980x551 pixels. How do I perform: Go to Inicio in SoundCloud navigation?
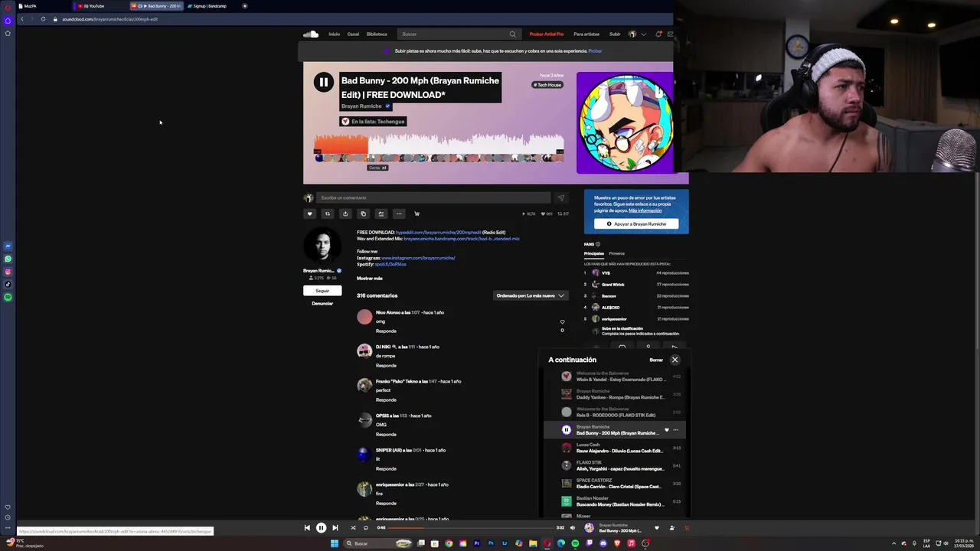pyautogui.click(x=334, y=34)
